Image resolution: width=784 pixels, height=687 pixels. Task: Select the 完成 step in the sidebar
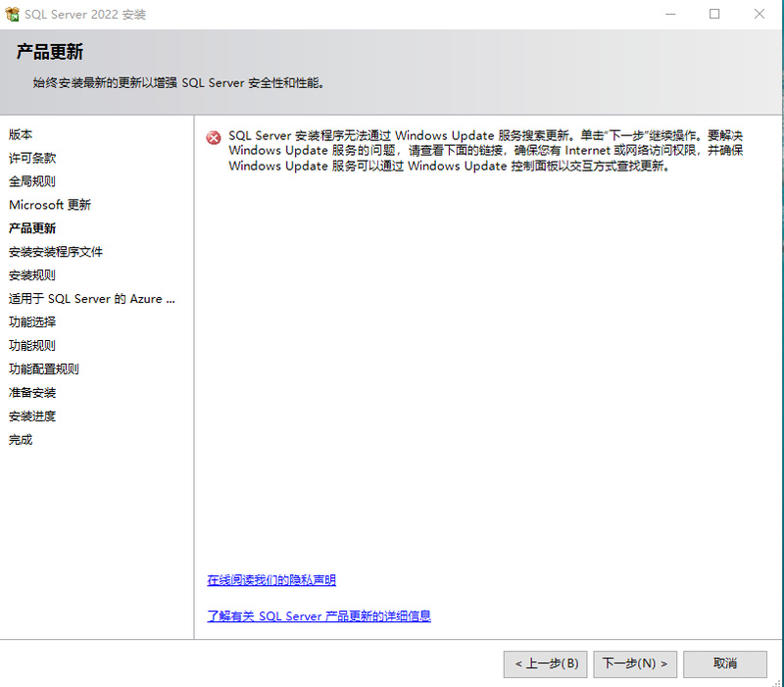[x=21, y=439]
